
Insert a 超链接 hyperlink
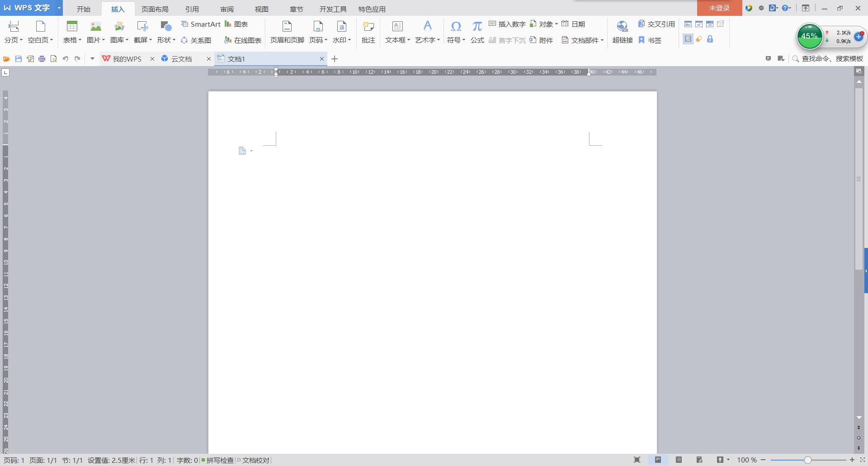point(623,32)
